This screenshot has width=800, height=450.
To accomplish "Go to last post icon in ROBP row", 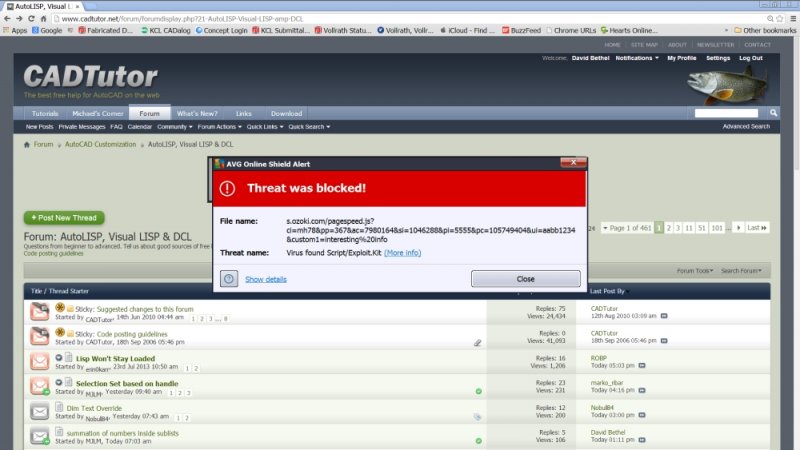I will pos(642,365).
